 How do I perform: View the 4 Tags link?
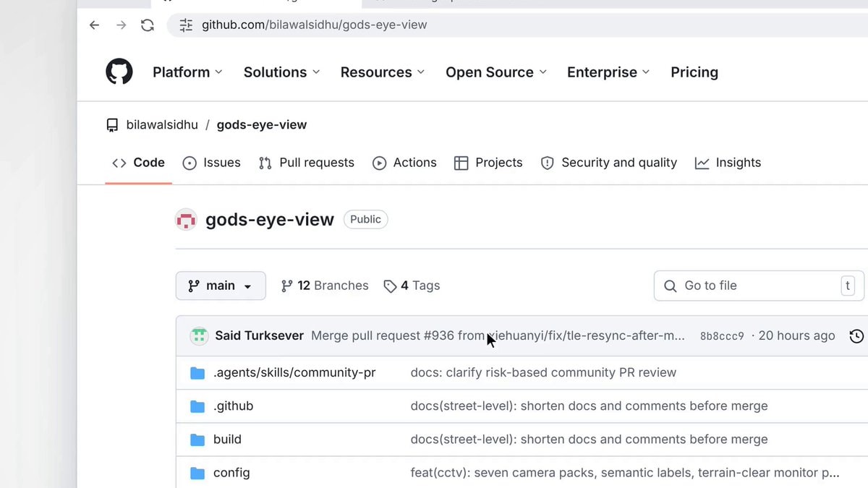click(x=412, y=286)
